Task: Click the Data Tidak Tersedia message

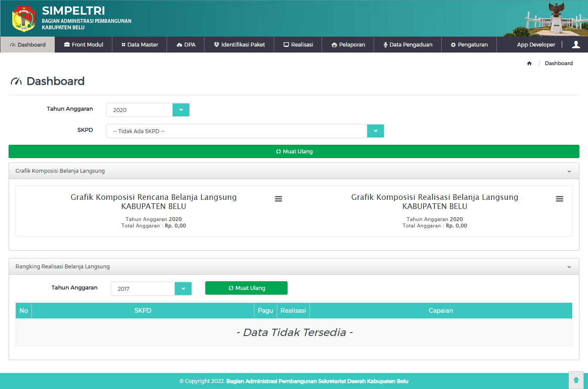Action: 294,333
